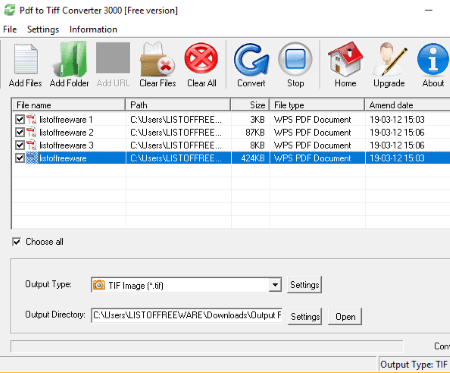Uncheck the listoffreeware 2 checkbox
Screen dimensions: 450x373
pos(20,132)
